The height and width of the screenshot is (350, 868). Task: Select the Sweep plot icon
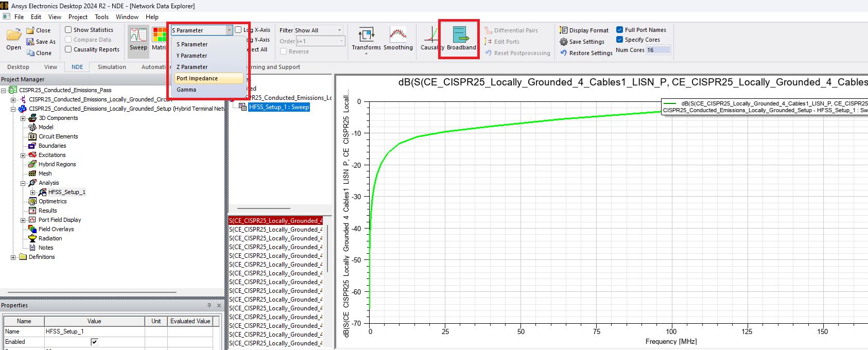(138, 35)
